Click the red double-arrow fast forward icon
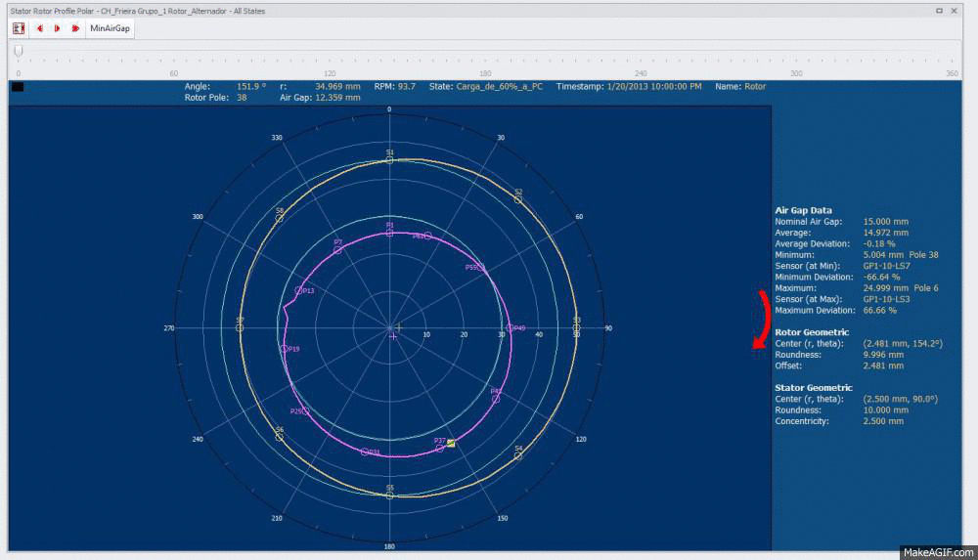The image size is (978, 560). pos(75,28)
